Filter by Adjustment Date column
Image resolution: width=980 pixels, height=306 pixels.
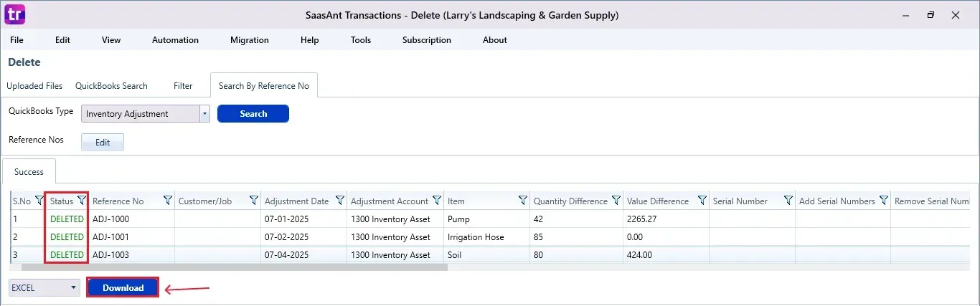[x=340, y=201]
